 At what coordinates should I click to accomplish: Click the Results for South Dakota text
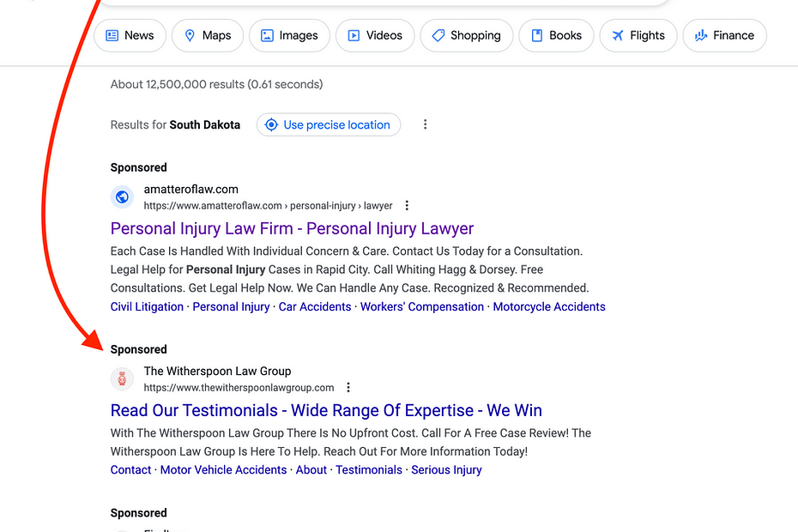pyautogui.click(x=176, y=124)
